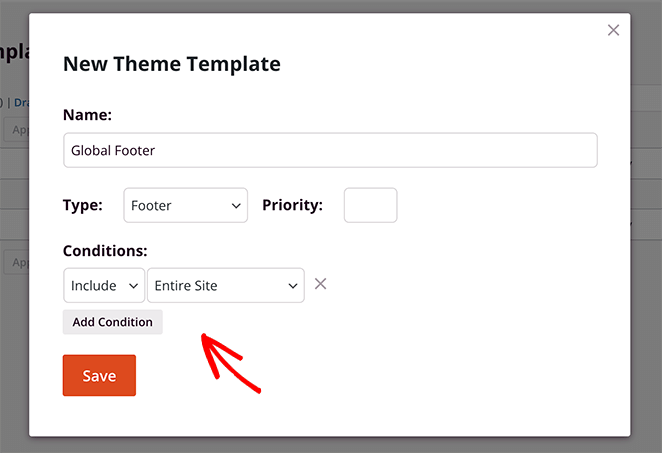
Task: Click the Include dropdown chevron arrow
Action: pos(133,286)
